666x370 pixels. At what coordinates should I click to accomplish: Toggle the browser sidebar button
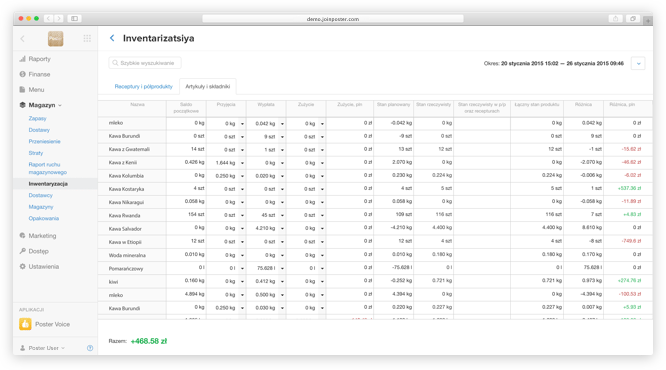point(74,19)
